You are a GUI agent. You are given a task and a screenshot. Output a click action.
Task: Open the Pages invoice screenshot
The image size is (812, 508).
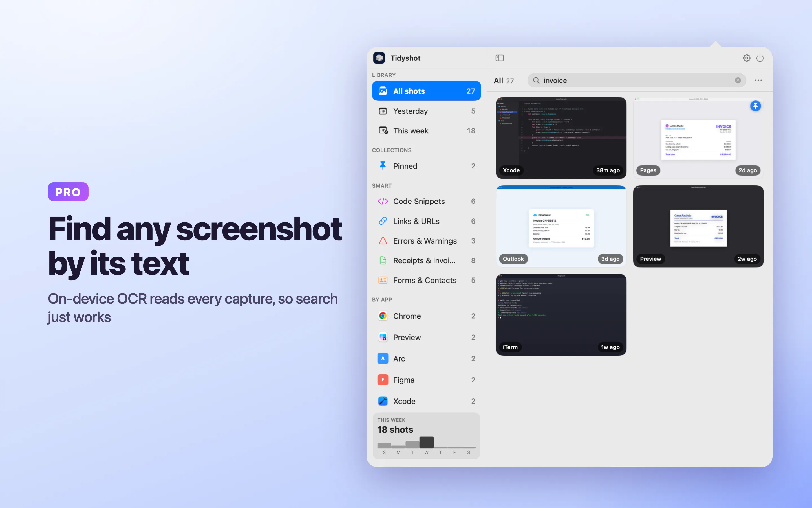tap(698, 138)
